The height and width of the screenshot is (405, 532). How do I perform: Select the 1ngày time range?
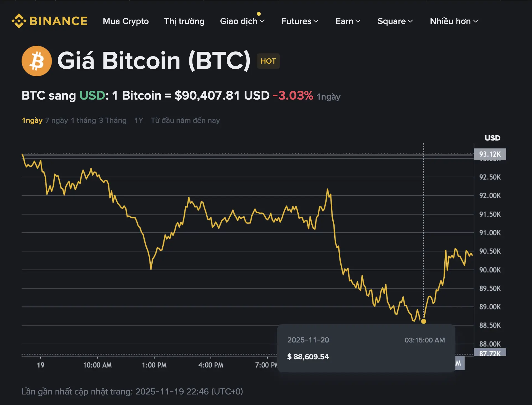[32, 120]
